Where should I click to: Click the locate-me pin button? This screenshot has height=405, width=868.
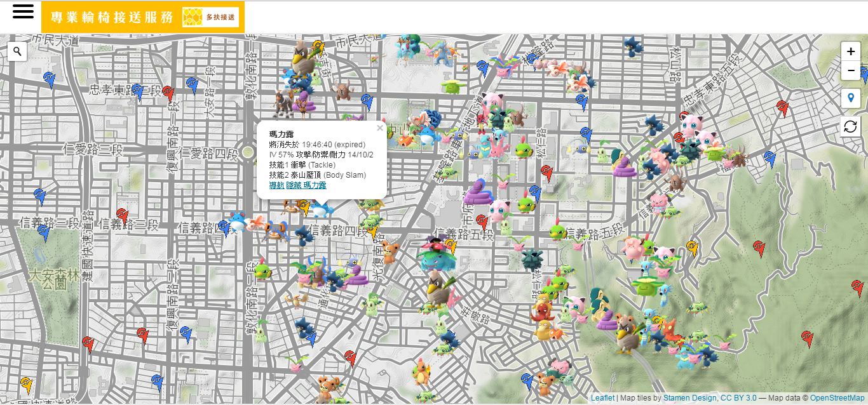850,98
